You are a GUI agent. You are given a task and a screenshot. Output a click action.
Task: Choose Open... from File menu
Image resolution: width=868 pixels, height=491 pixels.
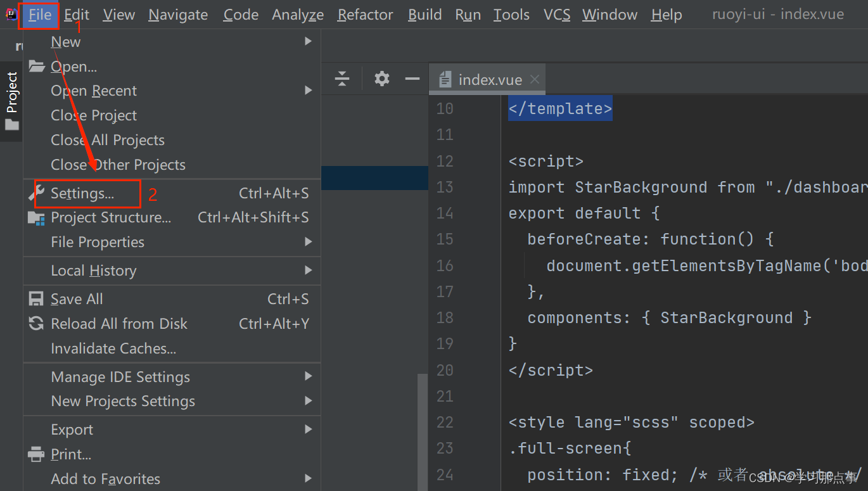point(172,67)
